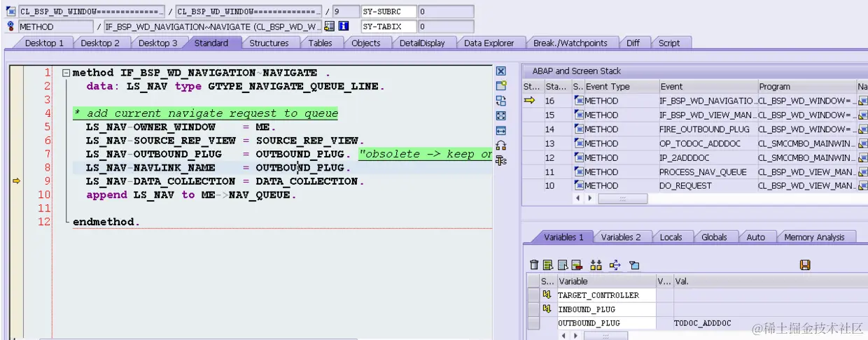Click the second blue list icon in Variables toolbar

tap(562, 265)
